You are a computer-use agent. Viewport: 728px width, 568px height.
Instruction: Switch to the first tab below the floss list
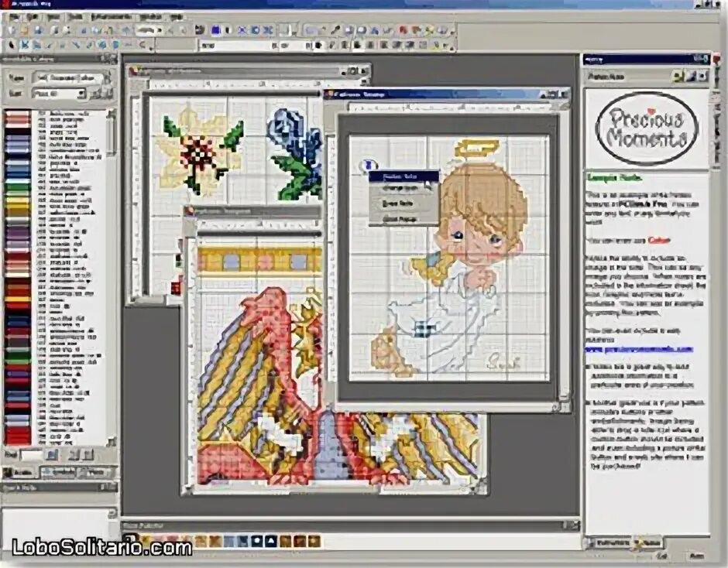coord(19,473)
